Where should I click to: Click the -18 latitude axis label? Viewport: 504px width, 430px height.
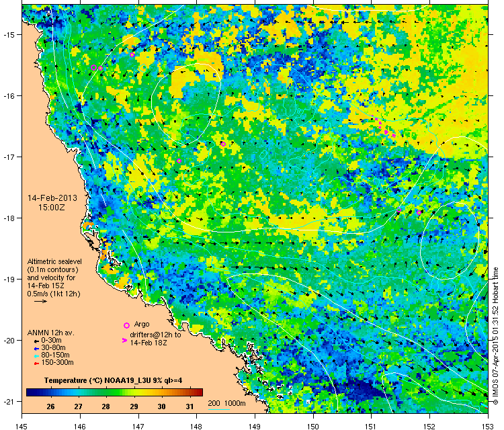point(8,218)
